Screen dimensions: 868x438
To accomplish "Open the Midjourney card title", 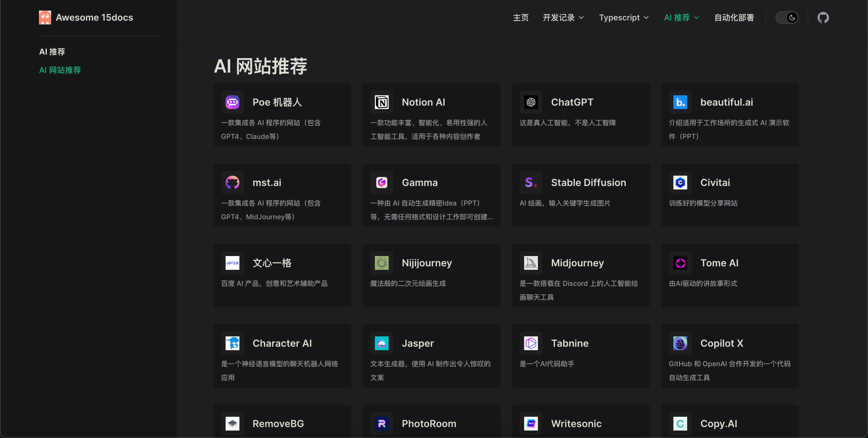I will [577, 263].
